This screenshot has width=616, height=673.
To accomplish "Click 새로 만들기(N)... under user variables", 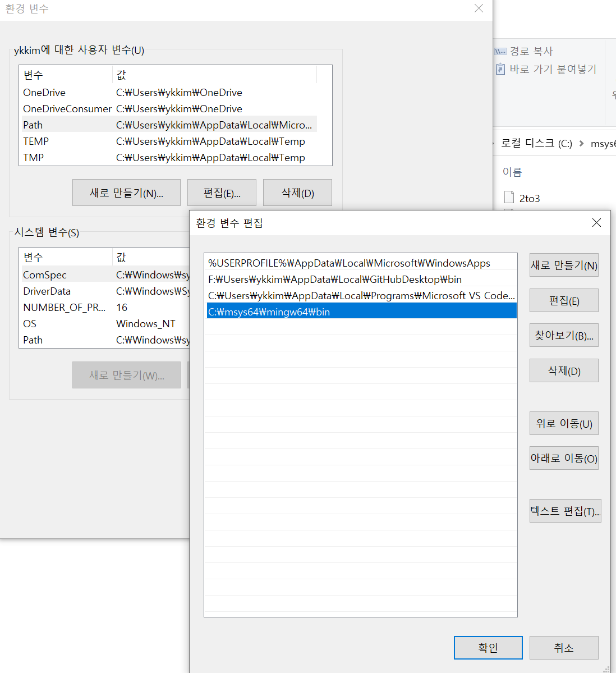I will coord(126,193).
